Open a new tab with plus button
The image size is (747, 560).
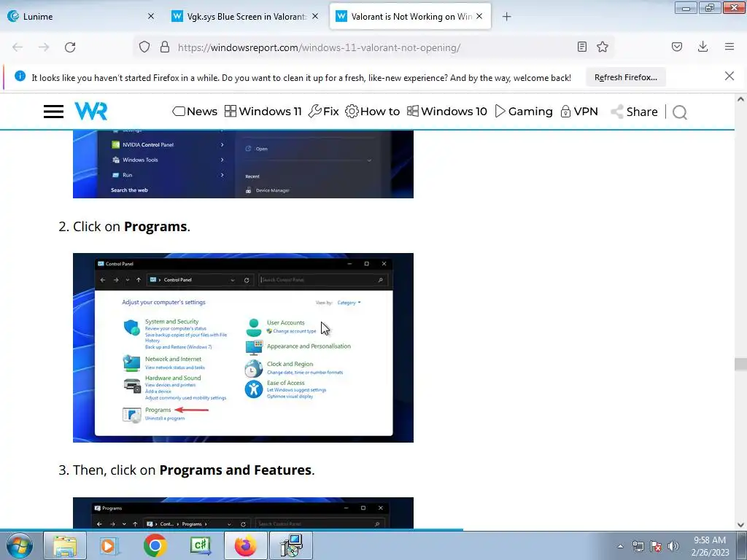[506, 17]
